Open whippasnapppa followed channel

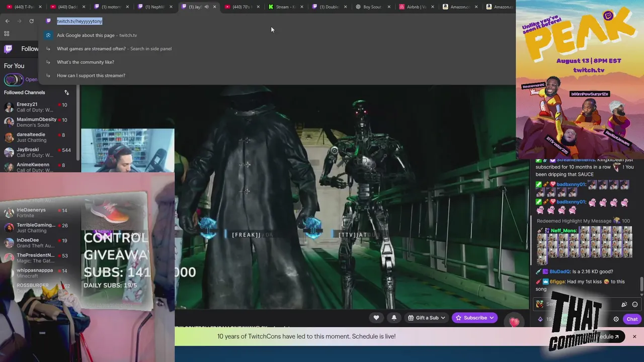tap(38, 273)
